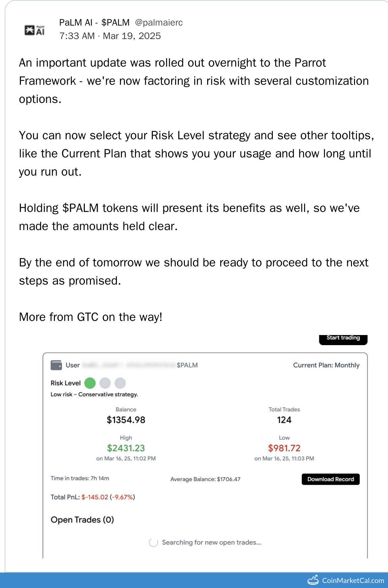Screen dimensions: 388x588
Task: Click the $1354.98 balance value
Action: point(126,420)
